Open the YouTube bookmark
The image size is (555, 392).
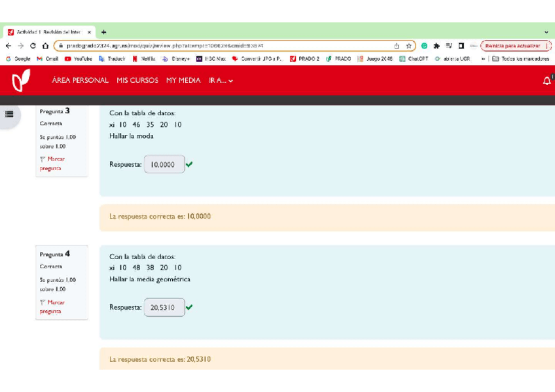click(x=79, y=59)
